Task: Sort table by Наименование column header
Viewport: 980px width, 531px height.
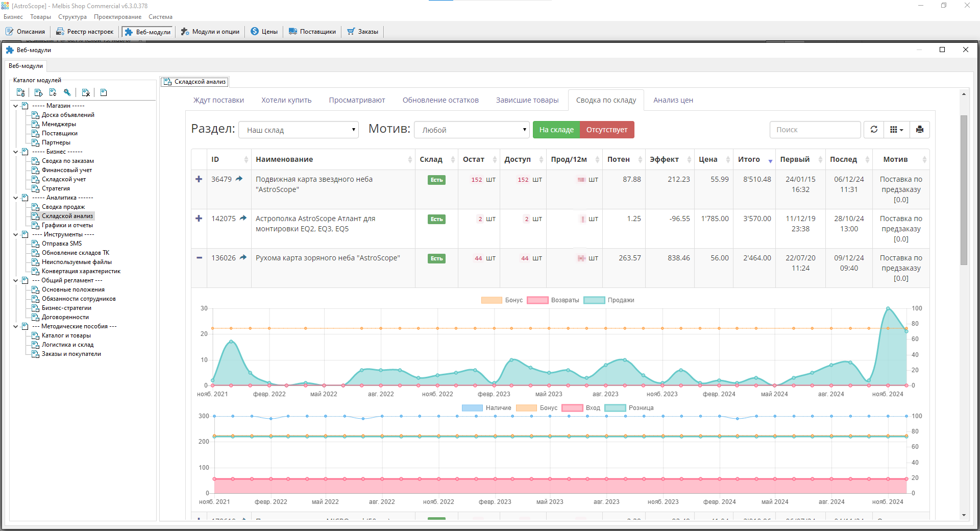Action: [333, 159]
